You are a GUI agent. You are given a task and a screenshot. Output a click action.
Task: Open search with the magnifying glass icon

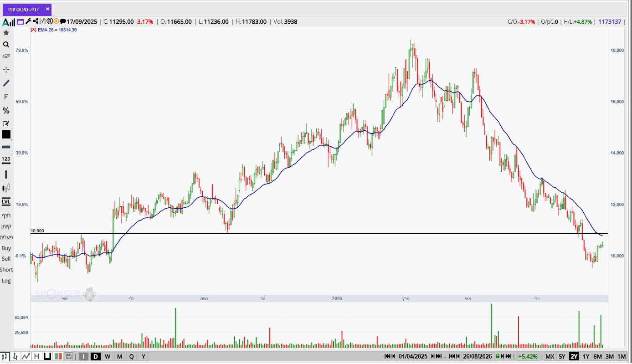click(x=6, y=45)
